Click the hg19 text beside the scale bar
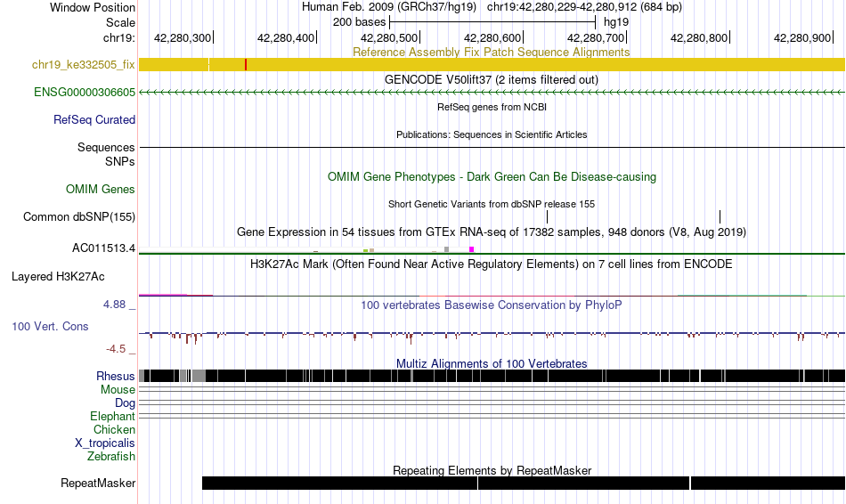 click(x=616, y=22)
